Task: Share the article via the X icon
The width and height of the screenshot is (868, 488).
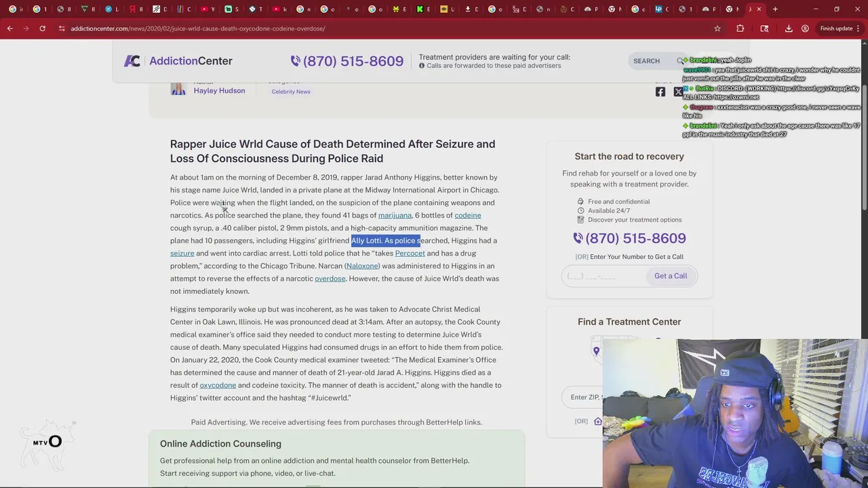Action: pos(678,91)
